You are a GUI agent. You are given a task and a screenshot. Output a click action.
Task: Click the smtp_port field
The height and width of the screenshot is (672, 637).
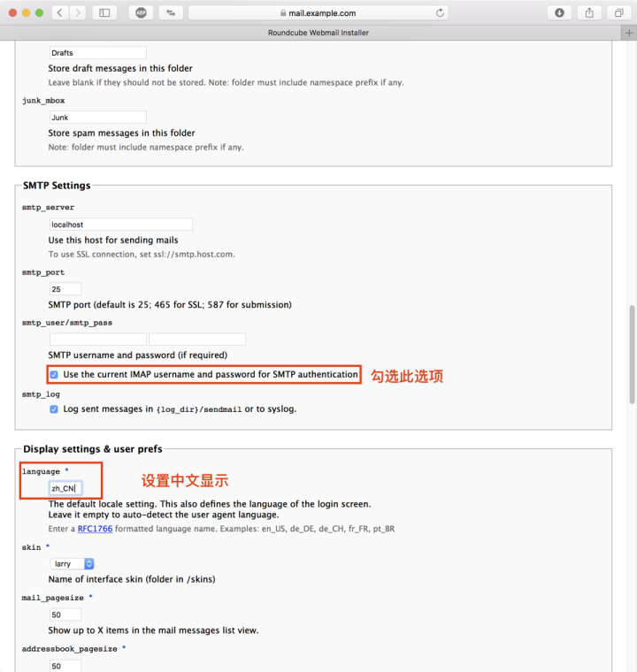[x=65, y=289]
